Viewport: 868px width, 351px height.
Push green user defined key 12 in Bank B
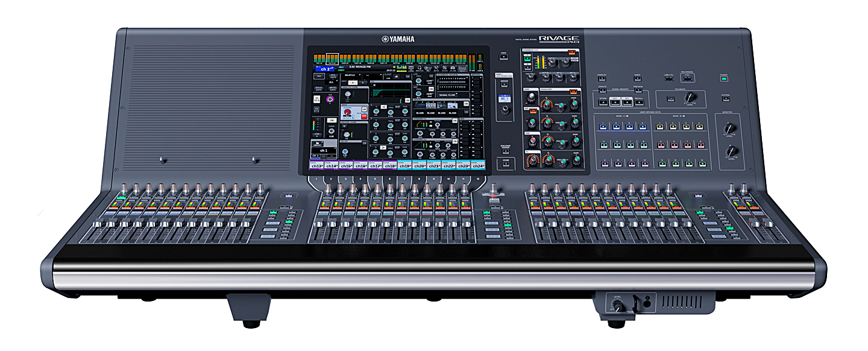702,164
